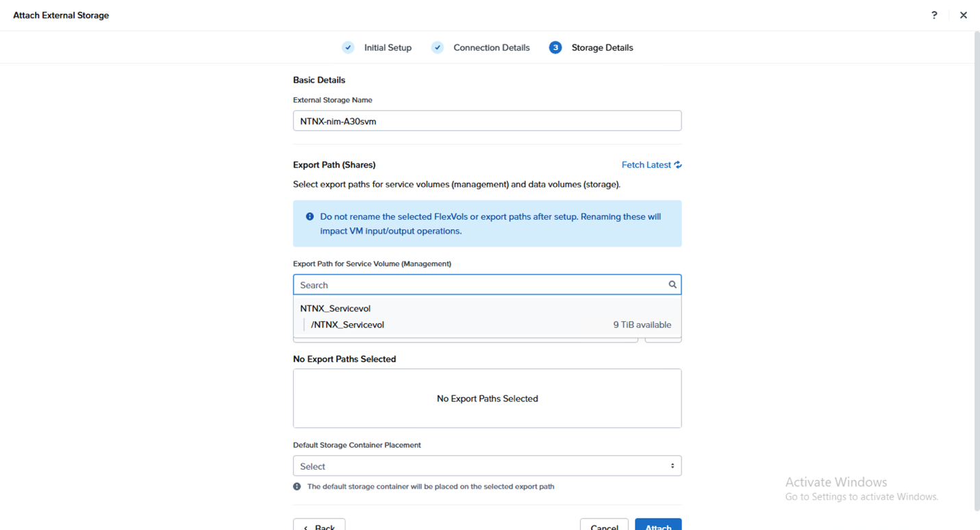Click the External Storage Name field
The height and width of the screenshot is (530, 980).
(487, 121)
